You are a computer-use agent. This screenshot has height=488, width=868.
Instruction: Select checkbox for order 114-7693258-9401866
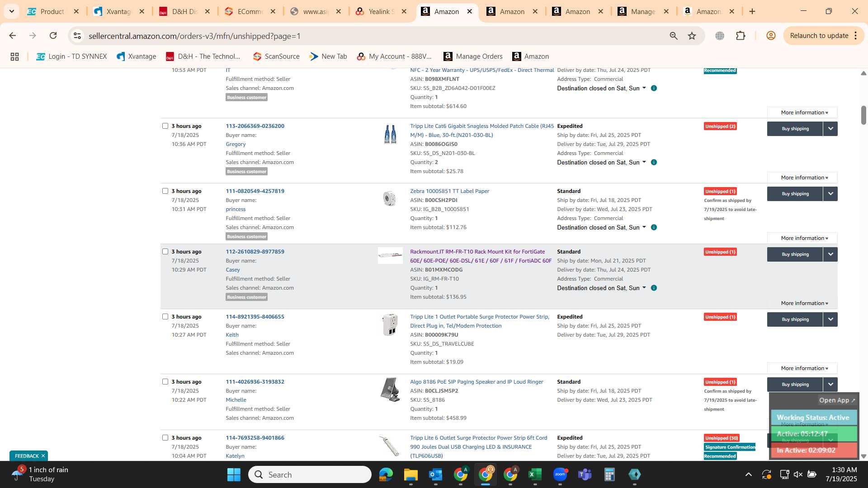pyautogui.click(x=165, y=438)
